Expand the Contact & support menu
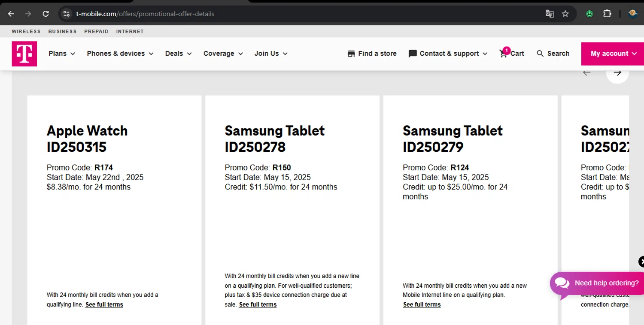644x325 pixels. (x=448, y=54)
